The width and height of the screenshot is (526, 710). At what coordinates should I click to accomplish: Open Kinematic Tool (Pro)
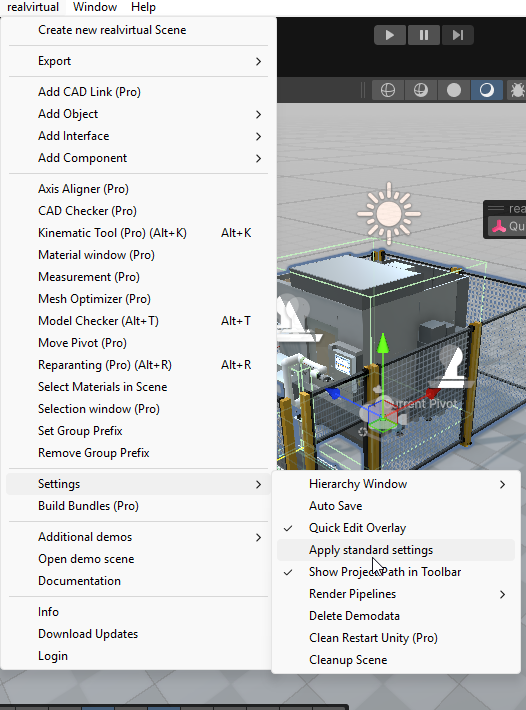[138, 233]
